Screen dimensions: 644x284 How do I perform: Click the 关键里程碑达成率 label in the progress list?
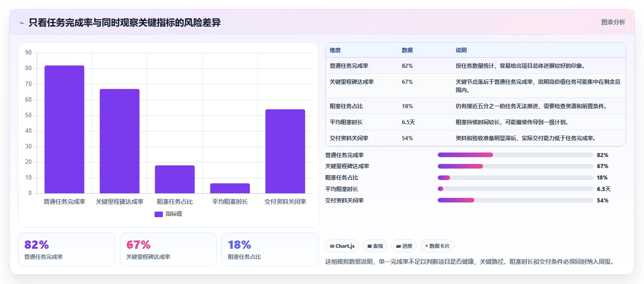point(347,166)
